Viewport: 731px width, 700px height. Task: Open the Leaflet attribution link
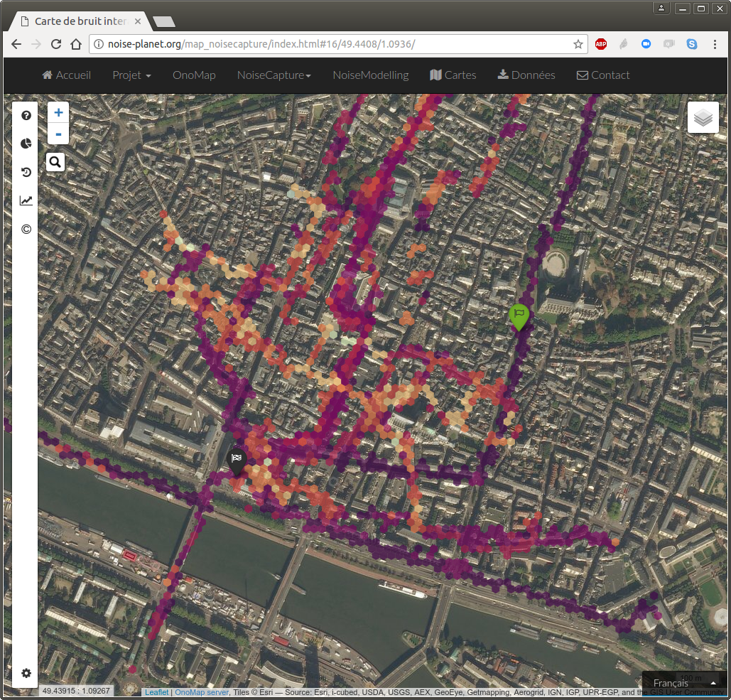pyautogui.click(x=156, y=692)
